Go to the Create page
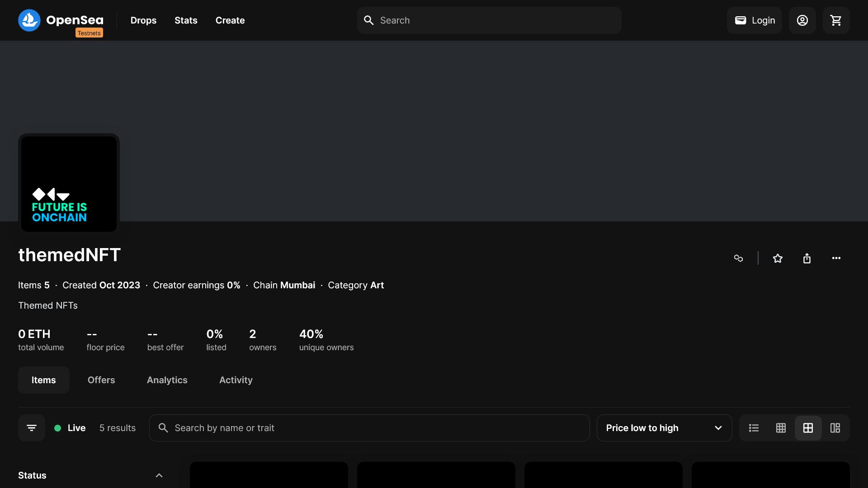Viewport: 868px width, 488px height. 230,20
